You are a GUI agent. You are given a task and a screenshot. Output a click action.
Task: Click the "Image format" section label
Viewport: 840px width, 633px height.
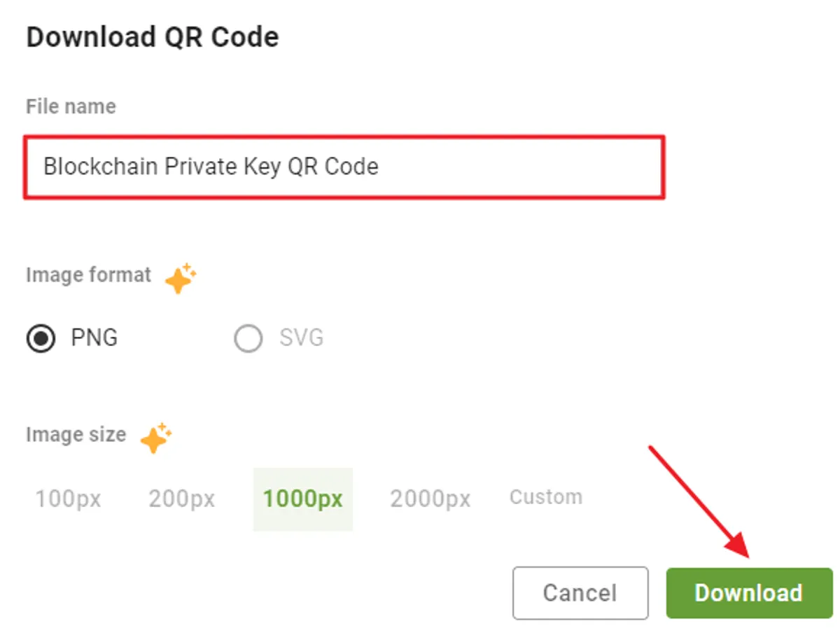pos(88,275)
